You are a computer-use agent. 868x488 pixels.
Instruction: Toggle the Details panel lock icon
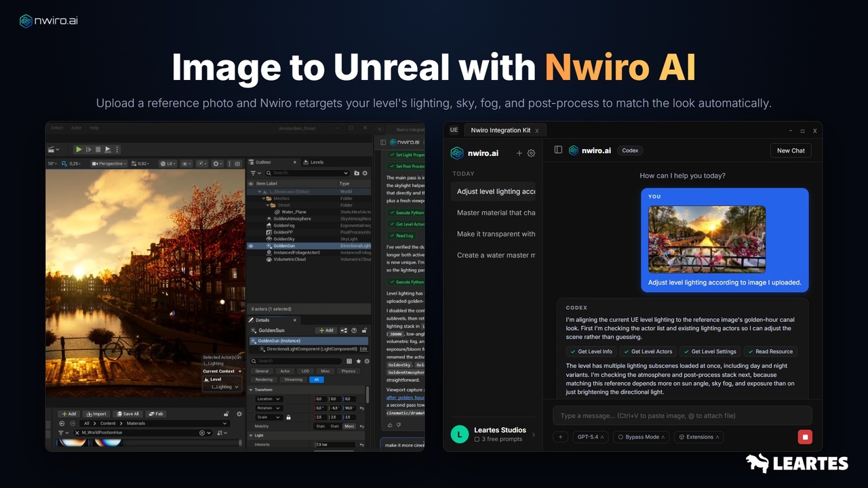pos(363,330)
